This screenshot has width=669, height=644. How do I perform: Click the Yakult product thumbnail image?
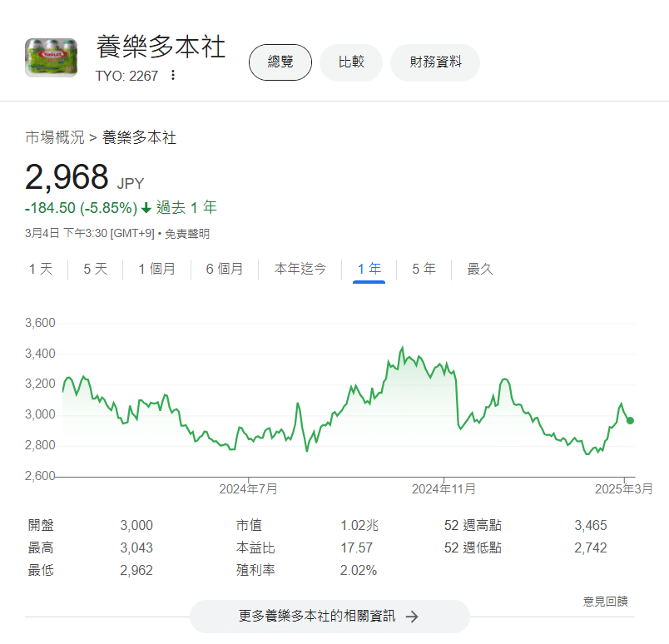52,57
